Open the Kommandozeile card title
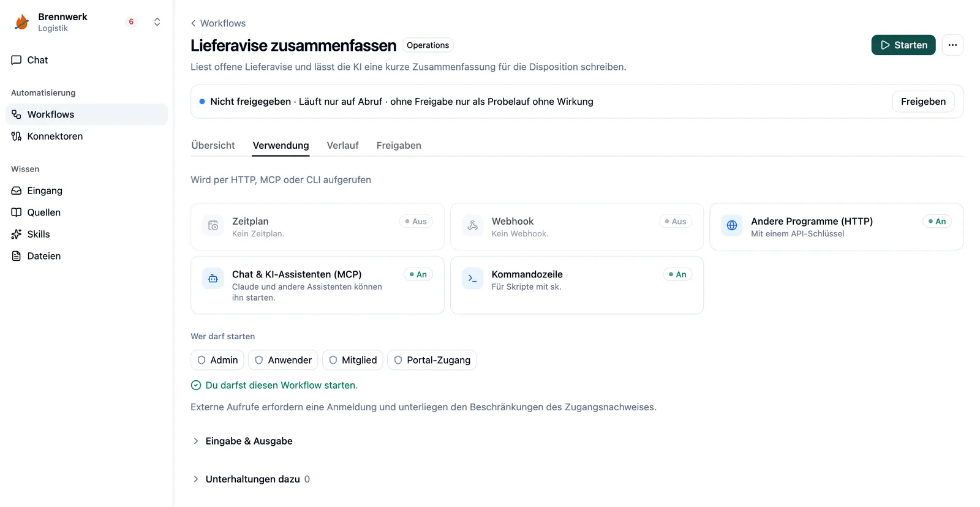 point(527,275)
